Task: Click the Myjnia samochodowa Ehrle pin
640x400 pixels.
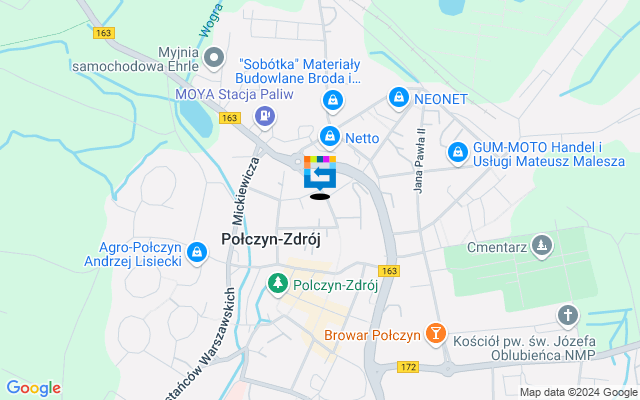Action: 214,58
